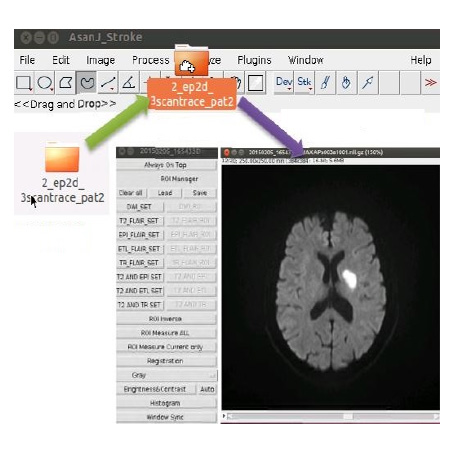Click the slice slider under the brain image
Viewport: 454px width, 454px height.
(333, 417)
